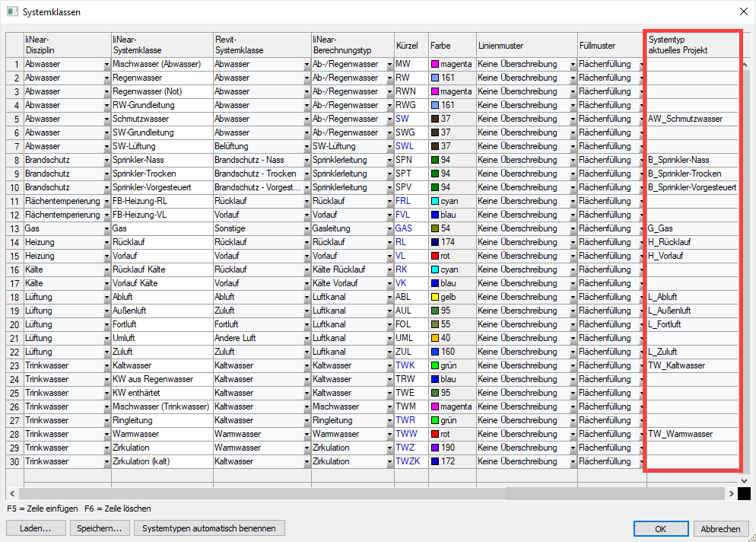Pick the rot color swatch for Vorlauf
Viewport: 756px width, 542px height.
434,256
